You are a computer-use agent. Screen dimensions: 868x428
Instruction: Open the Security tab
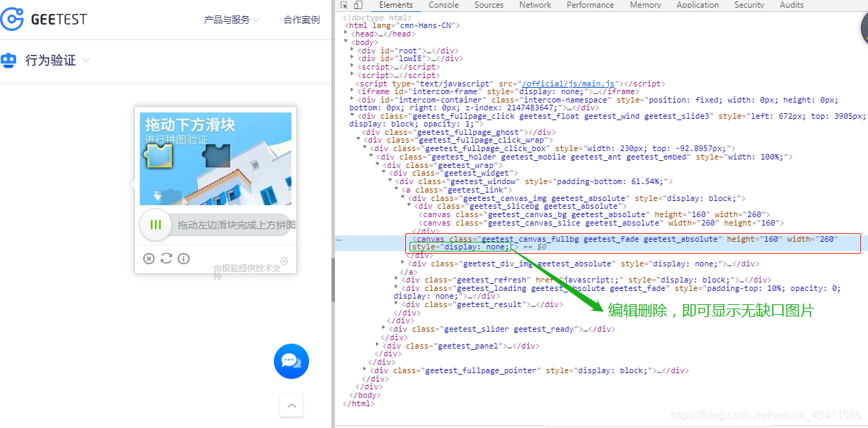pos(749,5)
